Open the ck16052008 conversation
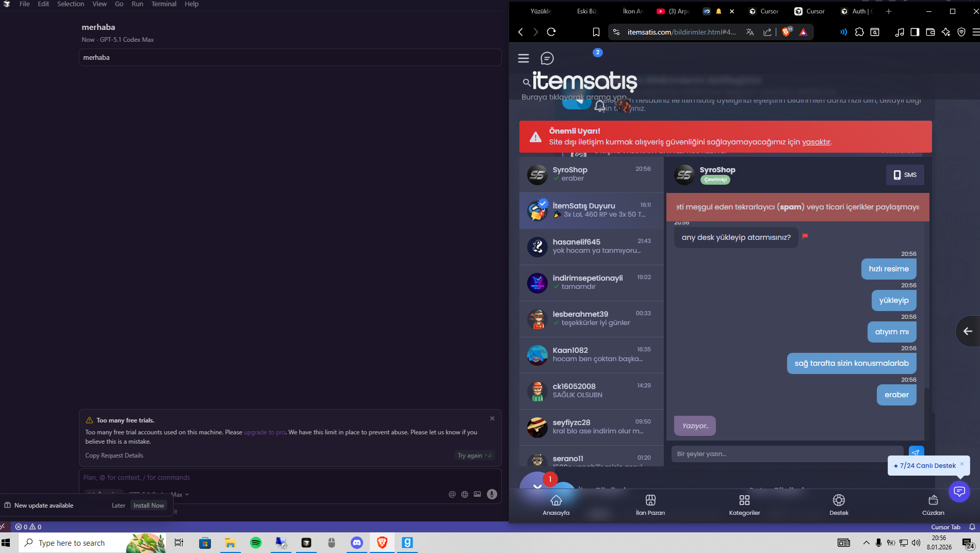Image resolution: width=980 pixels, height=553 pixels. pos(592,392)
